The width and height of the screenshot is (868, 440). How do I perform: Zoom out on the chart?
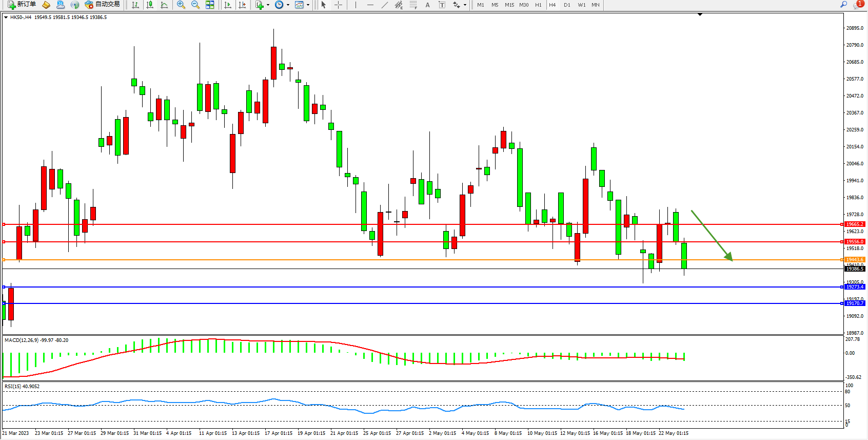(x=195, y=5)
